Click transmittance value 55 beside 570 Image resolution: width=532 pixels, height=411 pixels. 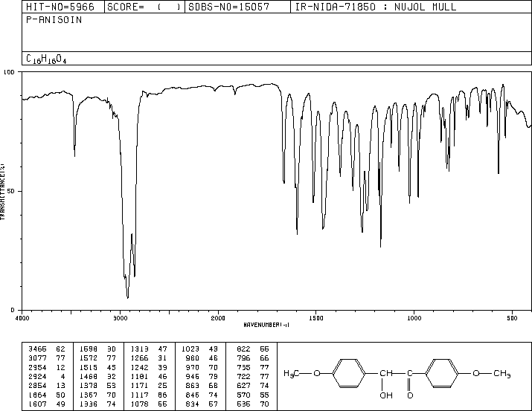point(264,395)
